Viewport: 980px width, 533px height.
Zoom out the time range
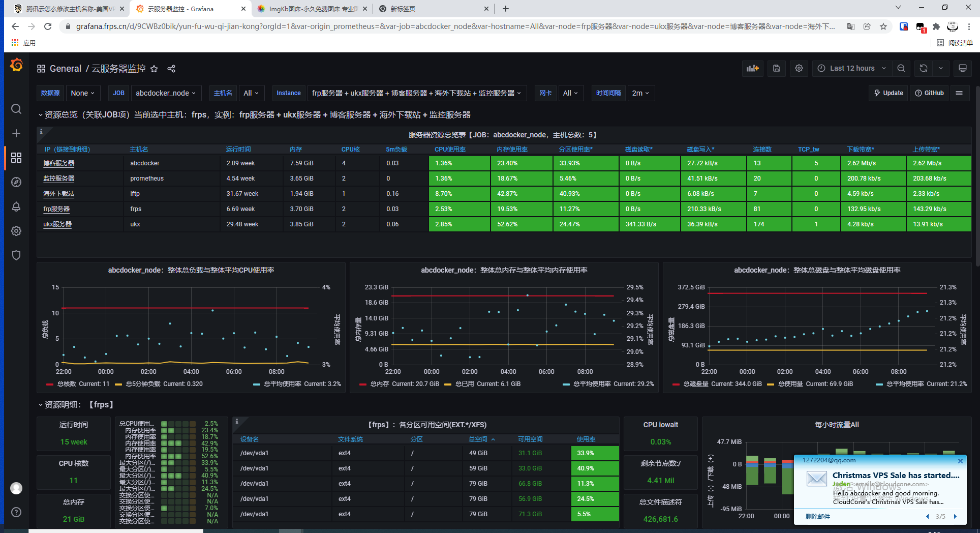pos(901,68)
